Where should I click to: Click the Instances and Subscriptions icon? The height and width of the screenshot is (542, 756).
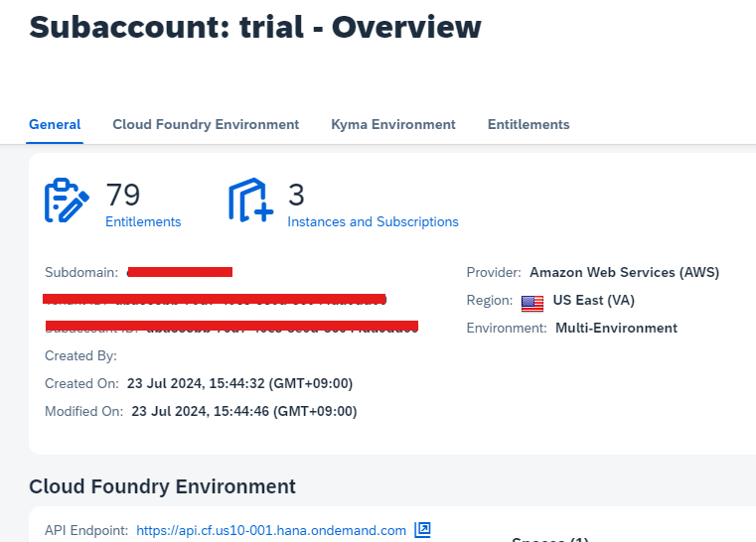[x=250, y=201]
